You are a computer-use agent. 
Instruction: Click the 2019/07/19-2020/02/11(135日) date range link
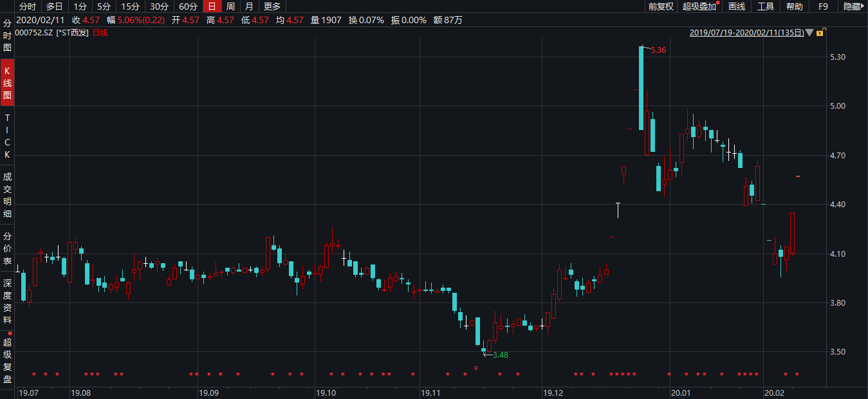coord(746,32)
